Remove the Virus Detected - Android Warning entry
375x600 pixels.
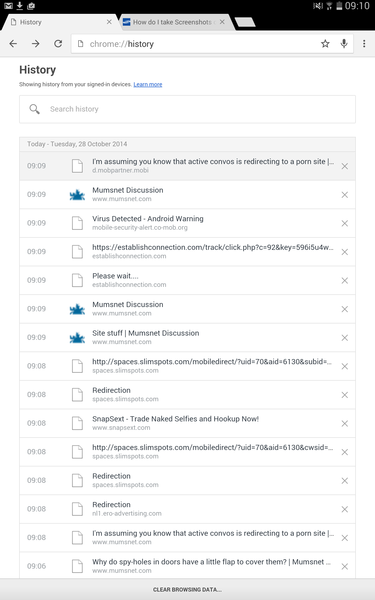point(345,223)
